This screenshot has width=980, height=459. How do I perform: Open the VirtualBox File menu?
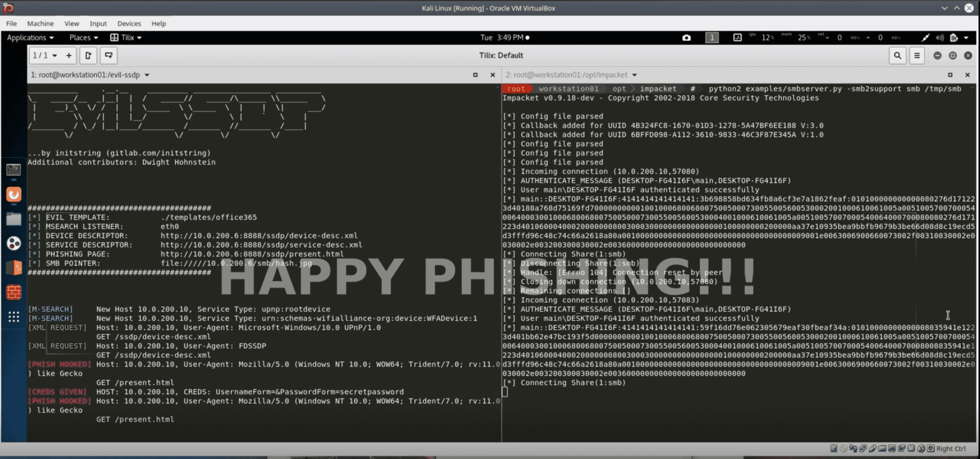click(11, 24)
